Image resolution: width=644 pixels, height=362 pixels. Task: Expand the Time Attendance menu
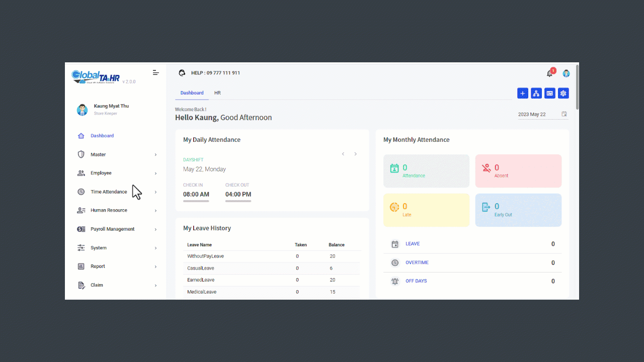click(117, 192)
